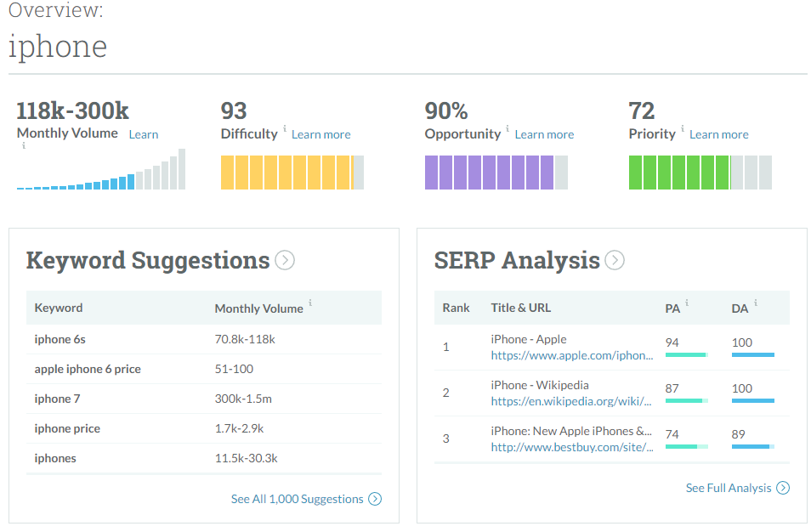Click the purple Opportunity score bar
The height and width of the screenshot is (532, 811).
click(496, 173)
